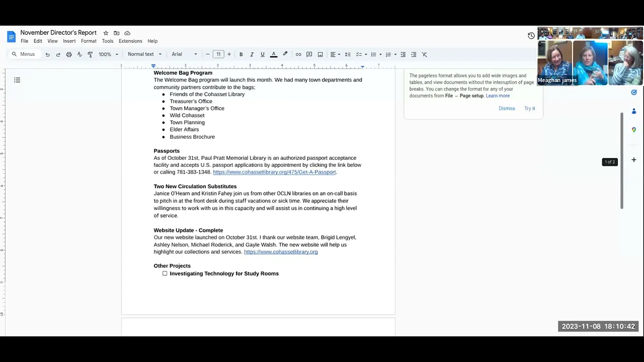Open line and paragraph spacing
644x362 pixels.
tap(348, 54)
